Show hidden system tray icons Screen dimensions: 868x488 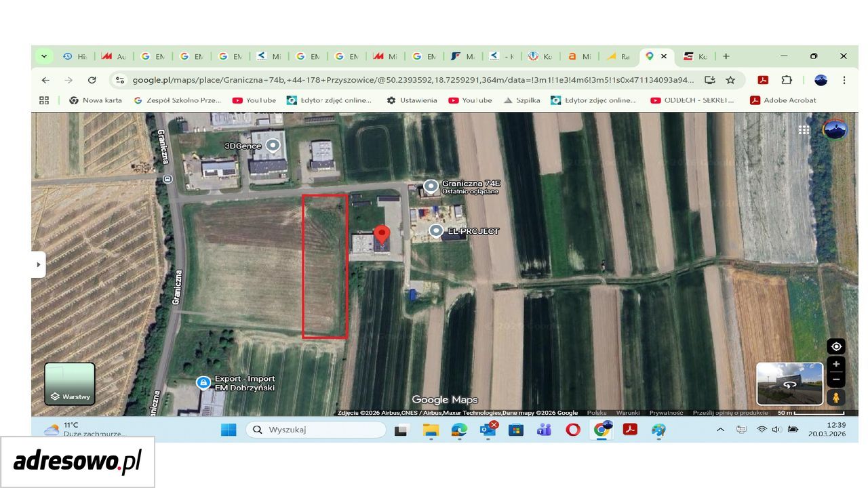(x=720, y=430)
